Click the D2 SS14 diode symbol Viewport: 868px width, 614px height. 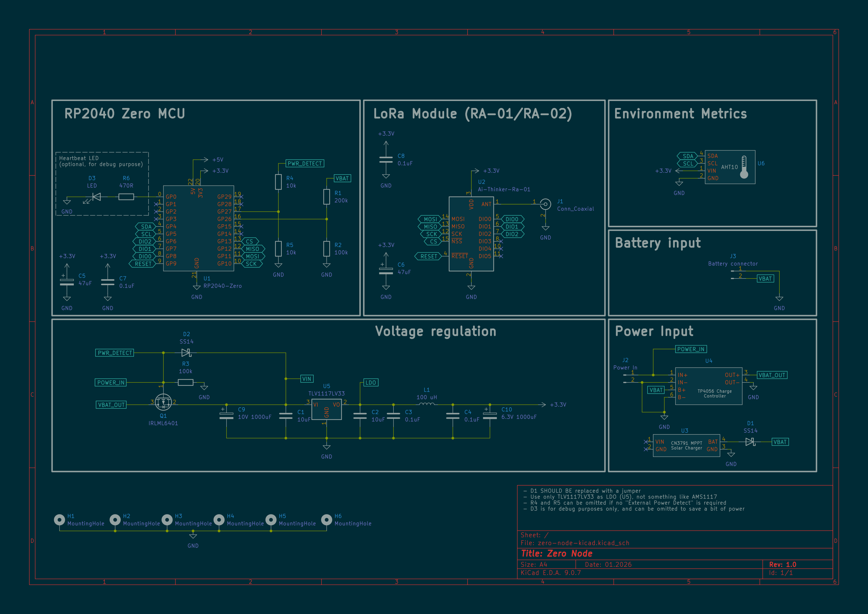click(x=186, y=353)
